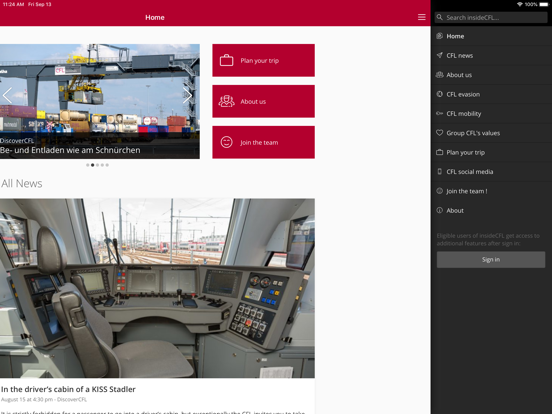Click the search magnifier icon
Screen dimensions: 552x414
[x=439, y=17]
